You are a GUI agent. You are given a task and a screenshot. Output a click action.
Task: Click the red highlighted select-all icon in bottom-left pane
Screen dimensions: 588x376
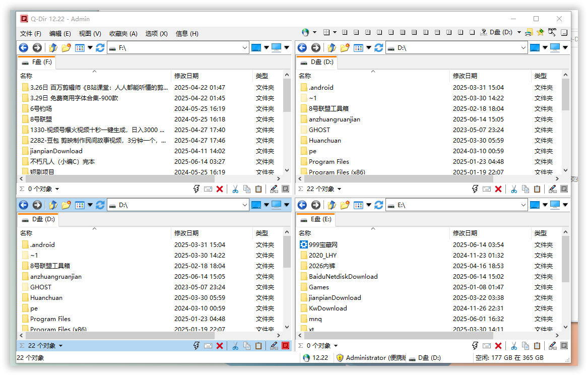tap(285, 346)
